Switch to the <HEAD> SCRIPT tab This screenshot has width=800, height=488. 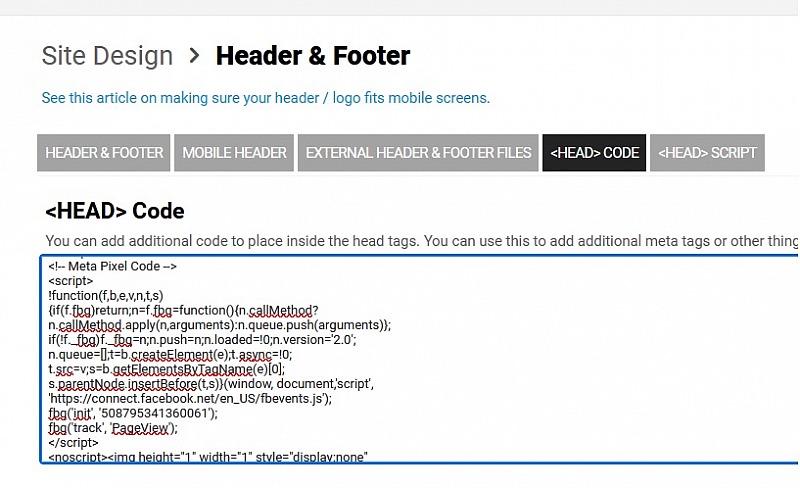pyautogui.click(x=707, y=153)
